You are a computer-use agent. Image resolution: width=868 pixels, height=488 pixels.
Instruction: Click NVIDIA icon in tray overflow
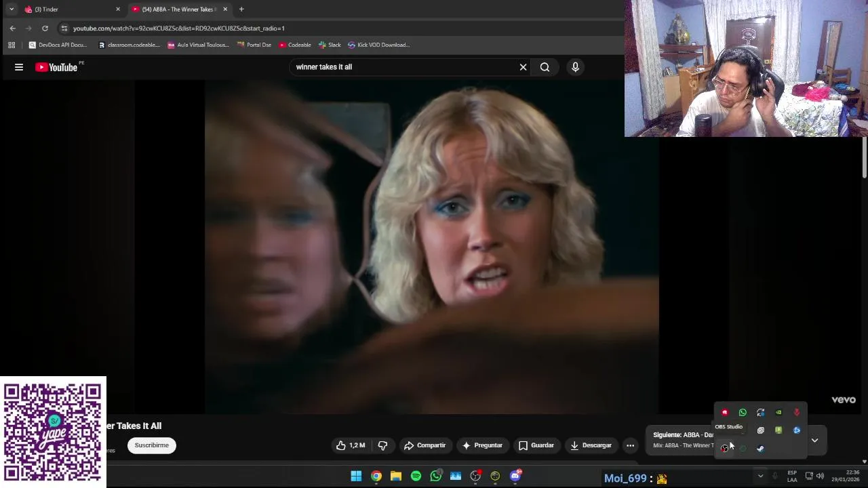(x=778, y=412)
